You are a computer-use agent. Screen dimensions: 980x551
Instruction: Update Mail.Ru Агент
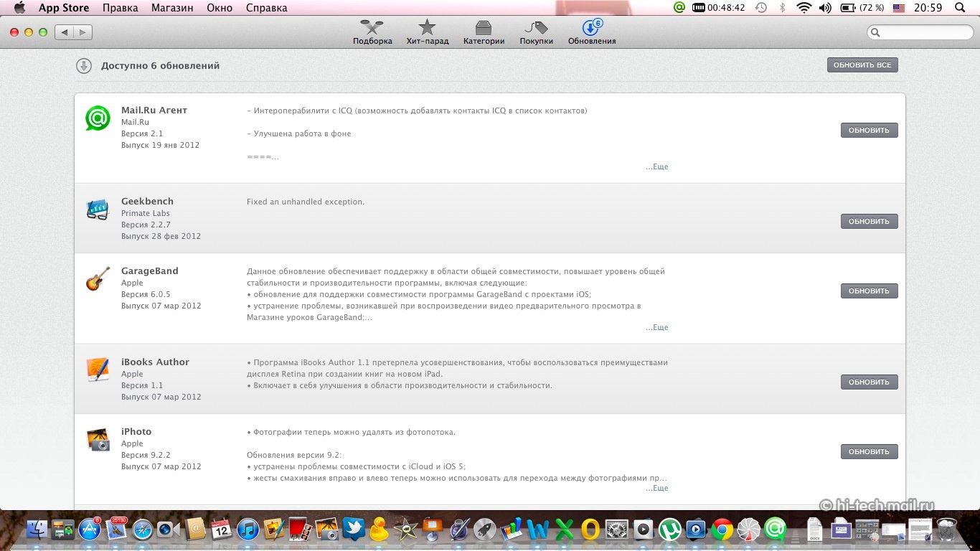tap(869, 131)
